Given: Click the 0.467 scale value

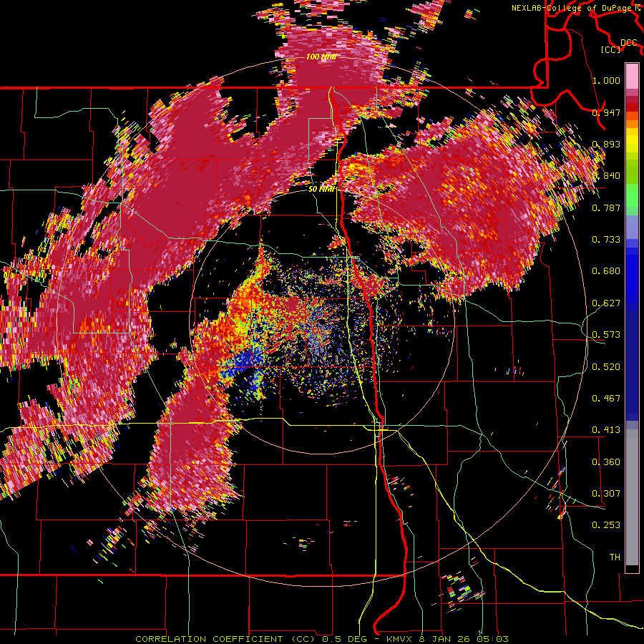Looking at the screenshot, I should (606, 399).
